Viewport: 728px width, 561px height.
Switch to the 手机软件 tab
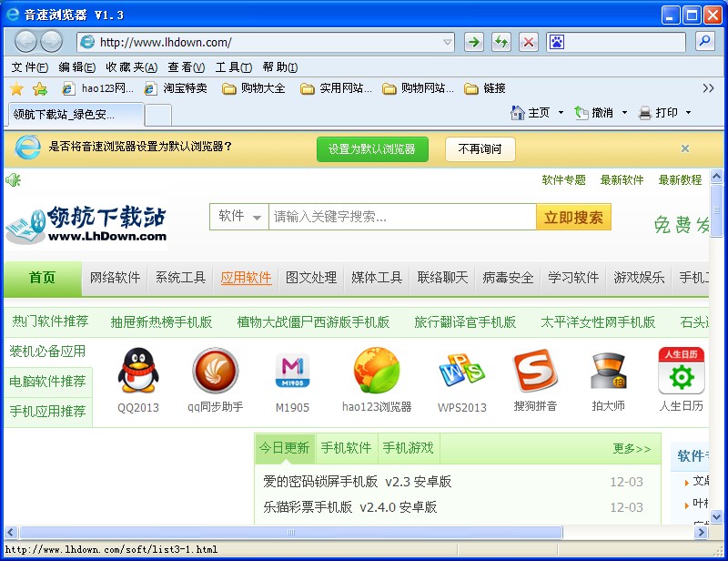coord(347,448)
